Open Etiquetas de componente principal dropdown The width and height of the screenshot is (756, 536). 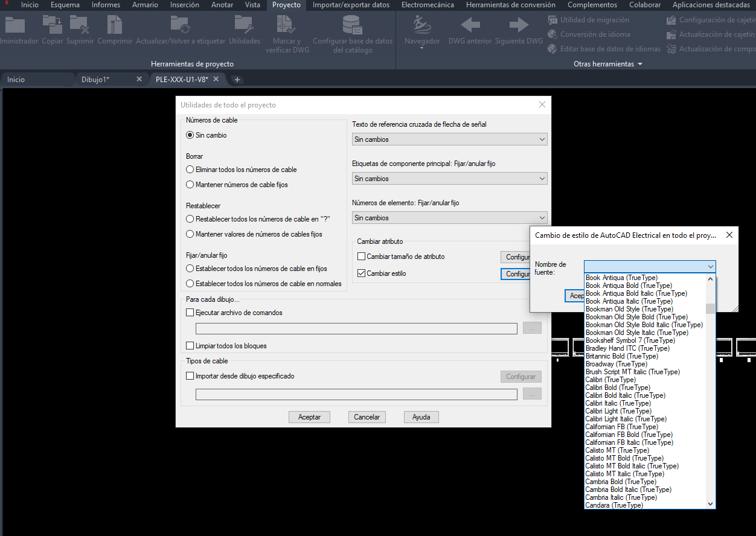click(449, 179)
